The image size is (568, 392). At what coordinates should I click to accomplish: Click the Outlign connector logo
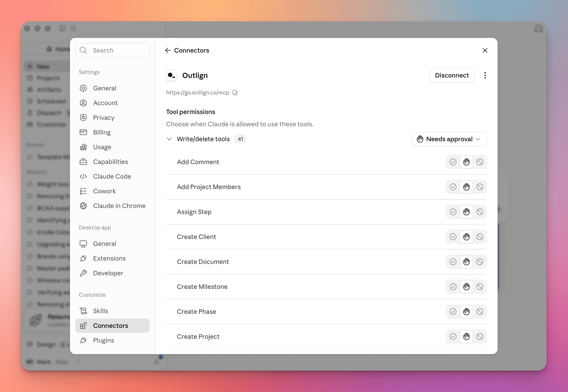tap(172, 76)
